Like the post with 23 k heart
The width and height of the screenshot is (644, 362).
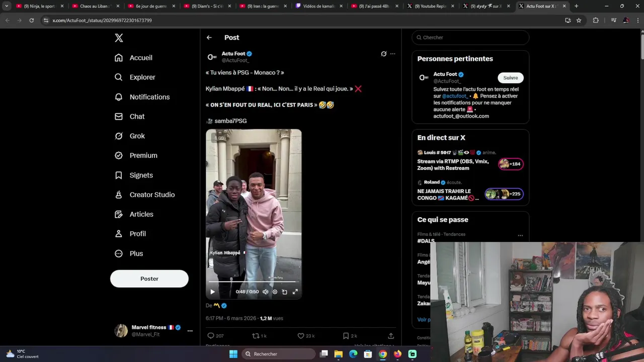coord(305,336)
